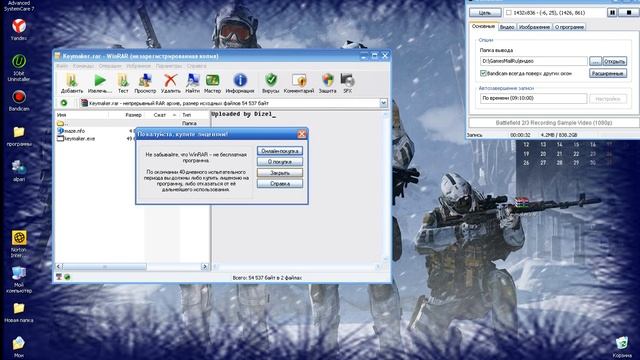Click the green status icon in WinRAR's status bar
Viewport: 640px width, 360px height.
coord(67,277)
